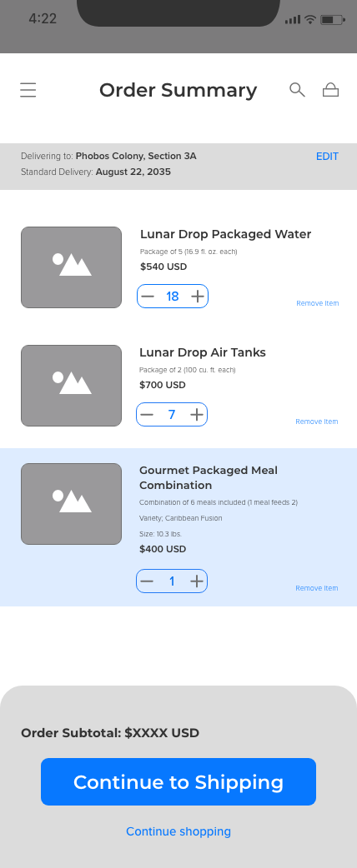Increase Lunar Drop Packaged Water quantity
This screenshot has height=868, width=357.
coord(198,297)
